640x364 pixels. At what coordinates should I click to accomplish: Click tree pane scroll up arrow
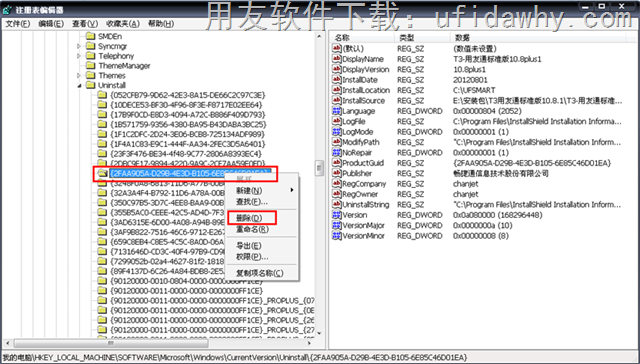tap(319, 36)
